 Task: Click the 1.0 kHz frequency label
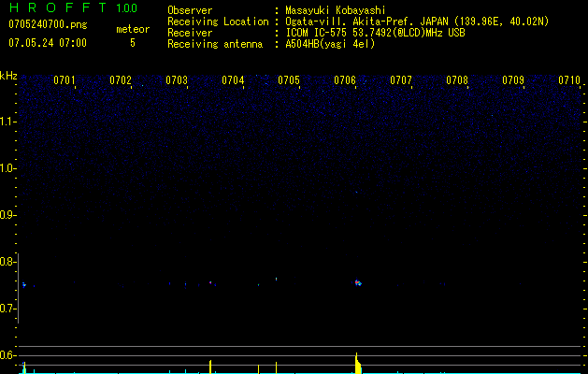pos(7,168)
